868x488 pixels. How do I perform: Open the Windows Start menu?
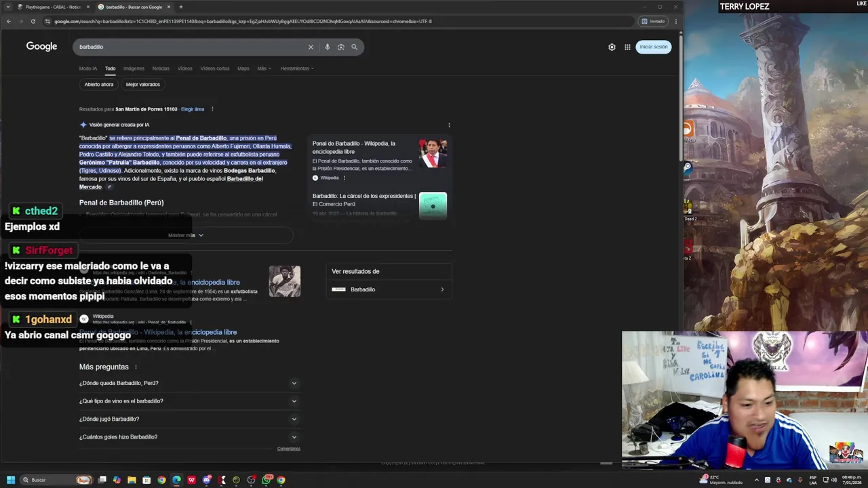pos(10,480)
